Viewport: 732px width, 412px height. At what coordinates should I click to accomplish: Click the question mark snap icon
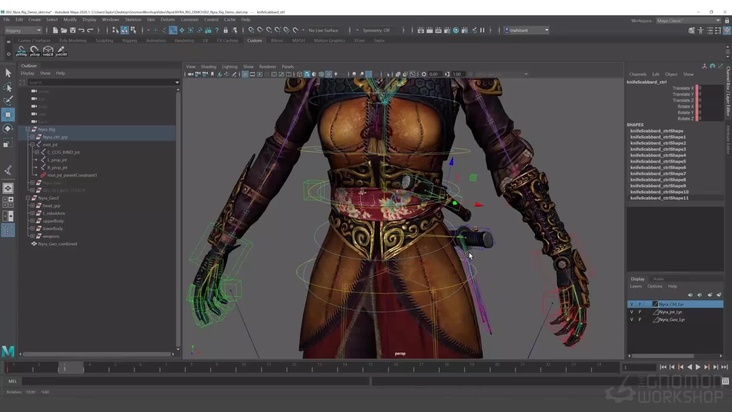217,30
